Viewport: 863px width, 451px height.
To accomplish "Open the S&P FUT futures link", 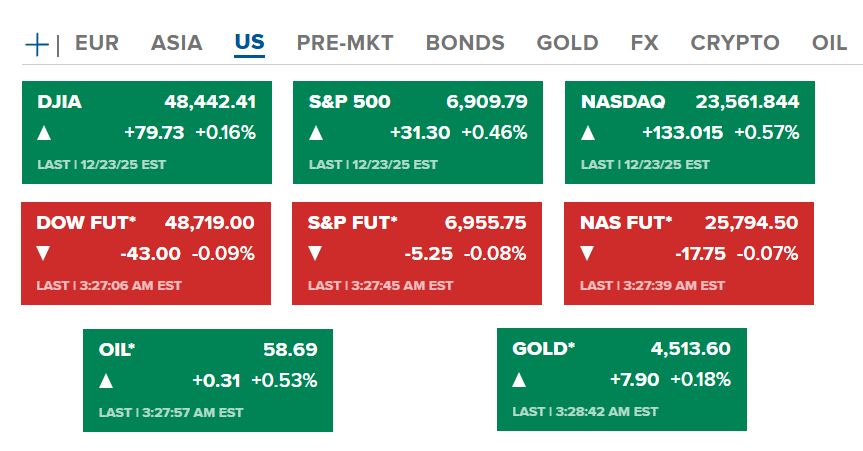I will (353, 222).
